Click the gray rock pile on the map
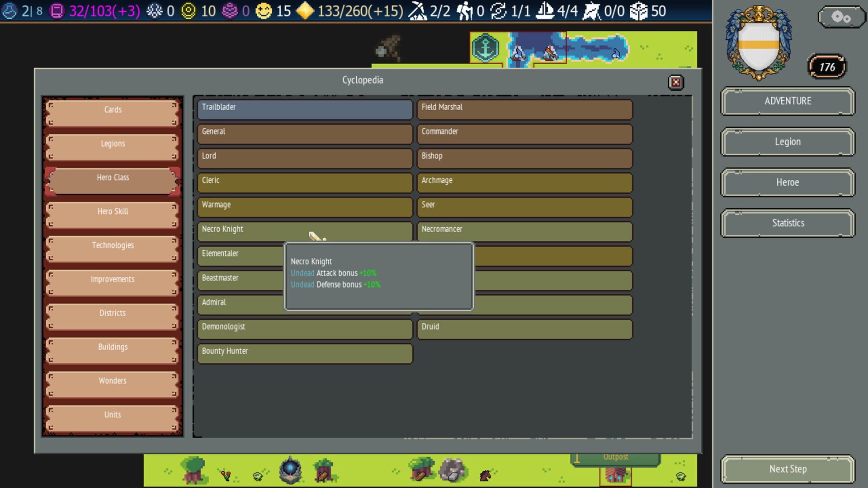Viewport: 868px width, 488px height. pos(452,470)
